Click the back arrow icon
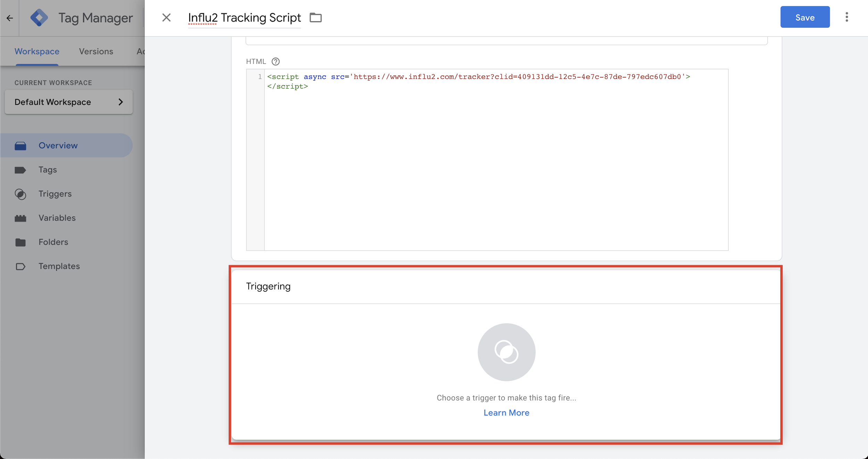Image resolution: width=868 pixels, height=459 pixels. tap(10, 18)
